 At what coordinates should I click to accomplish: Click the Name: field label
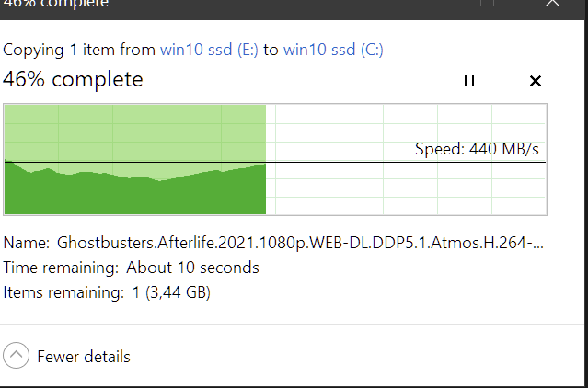pyautogui.click(x=27, y=243)
